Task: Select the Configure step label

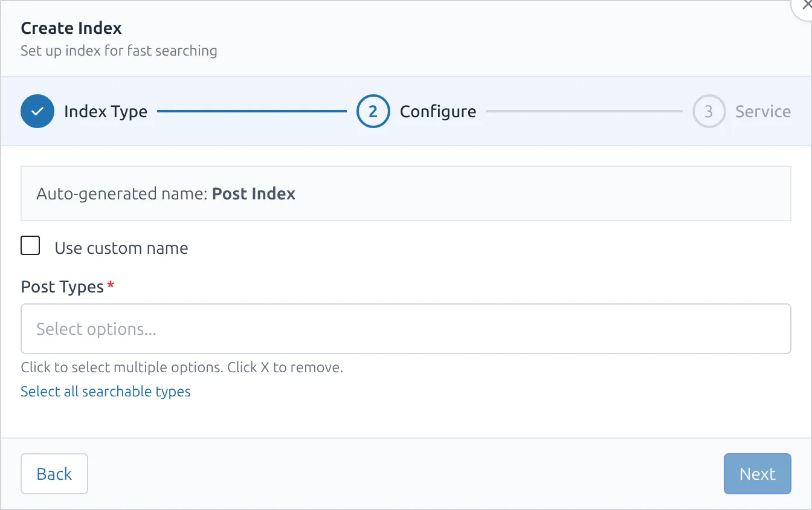Action: 438,112
